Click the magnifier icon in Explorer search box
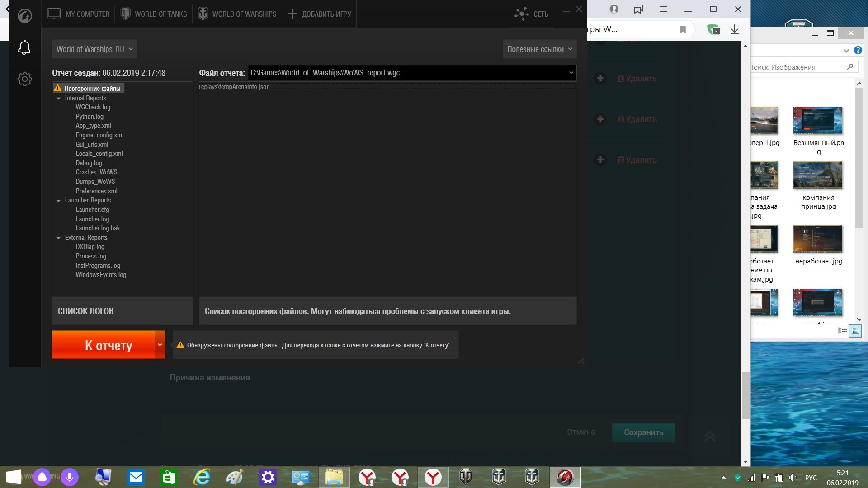 [x=850, y=67]
